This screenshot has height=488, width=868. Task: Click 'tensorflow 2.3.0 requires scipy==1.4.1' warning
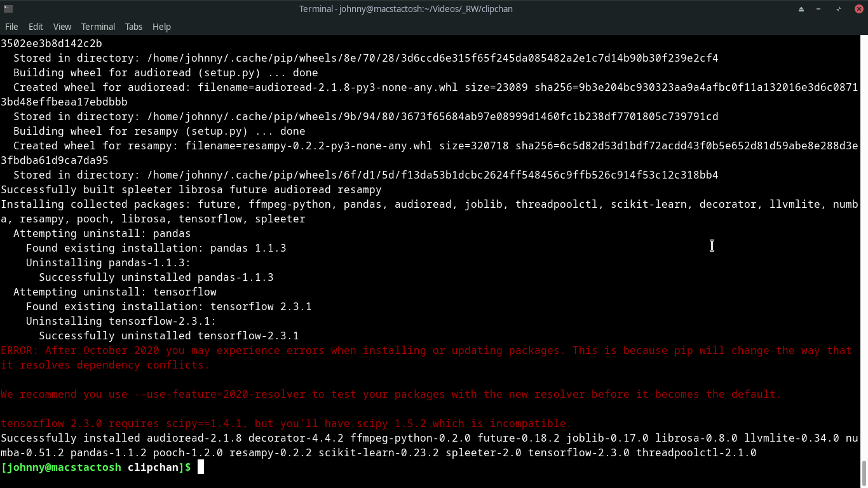click(287, 423)
